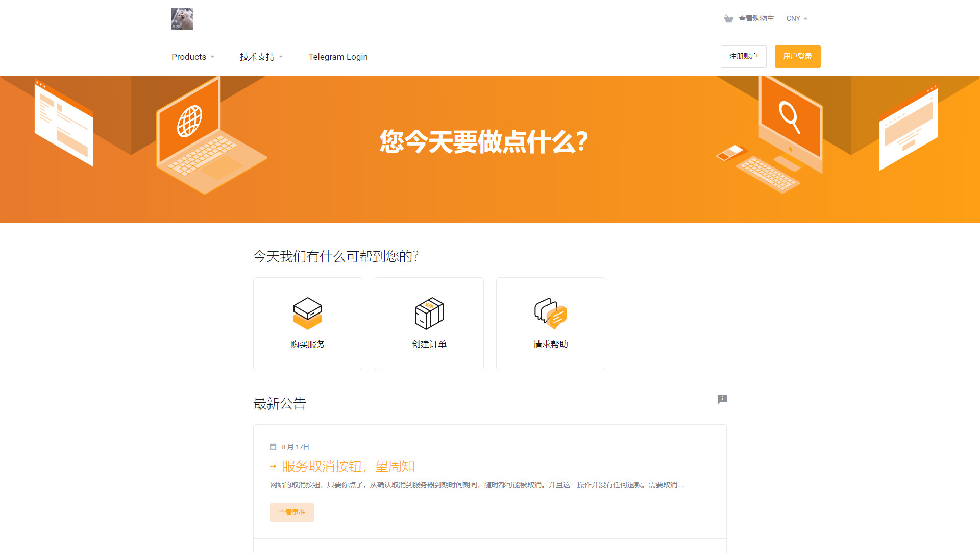Click the calendar icon next to 8月17日

(x=273, y=447)
